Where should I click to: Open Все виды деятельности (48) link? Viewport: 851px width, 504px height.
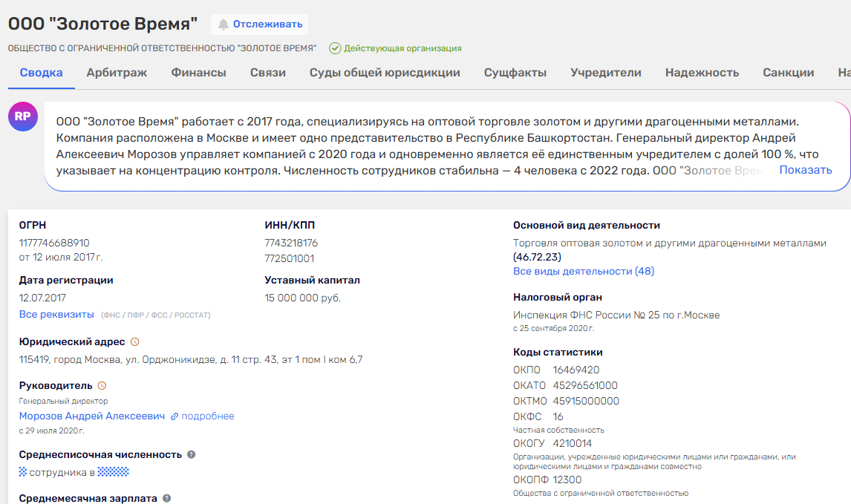pyautogui.click(x=584, y=271)
